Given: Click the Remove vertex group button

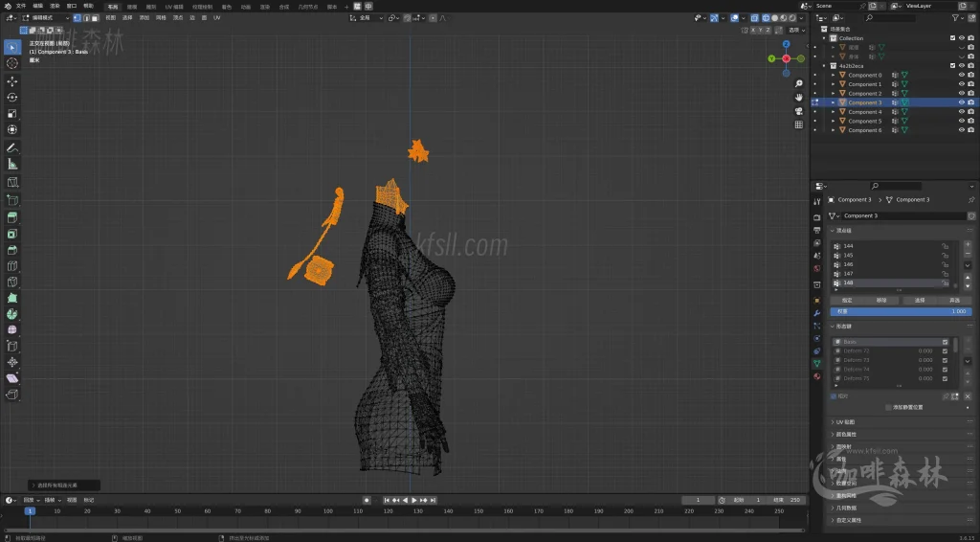Looking at the screenshot, I should coord(881,301).
